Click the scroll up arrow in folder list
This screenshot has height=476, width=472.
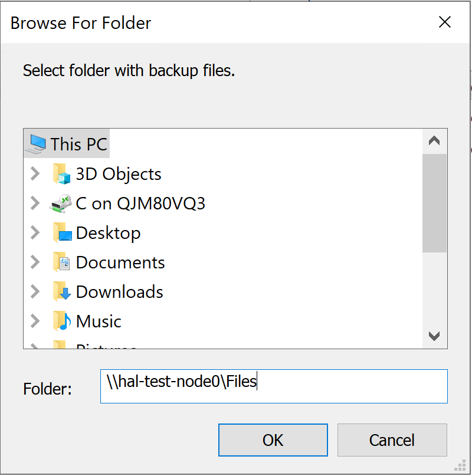434,141
